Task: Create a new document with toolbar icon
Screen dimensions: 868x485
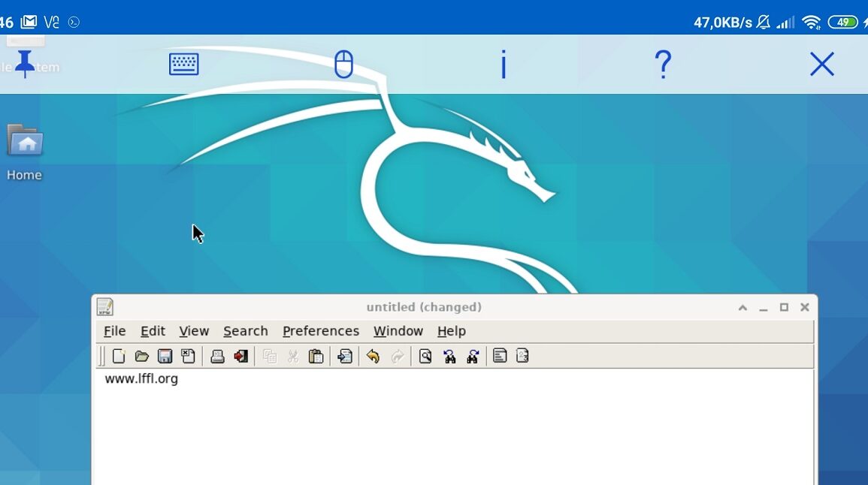Action: (x=119, y=356)
